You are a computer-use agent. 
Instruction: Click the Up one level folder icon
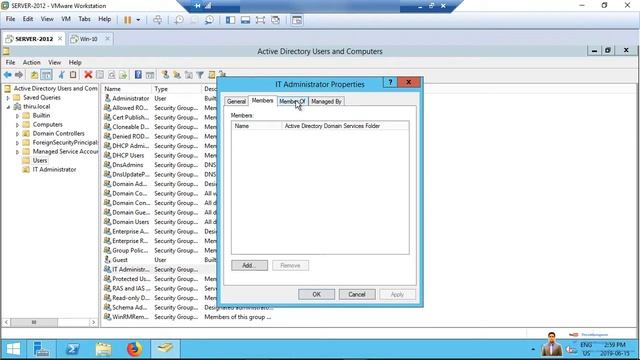click(x=35, y=75)
